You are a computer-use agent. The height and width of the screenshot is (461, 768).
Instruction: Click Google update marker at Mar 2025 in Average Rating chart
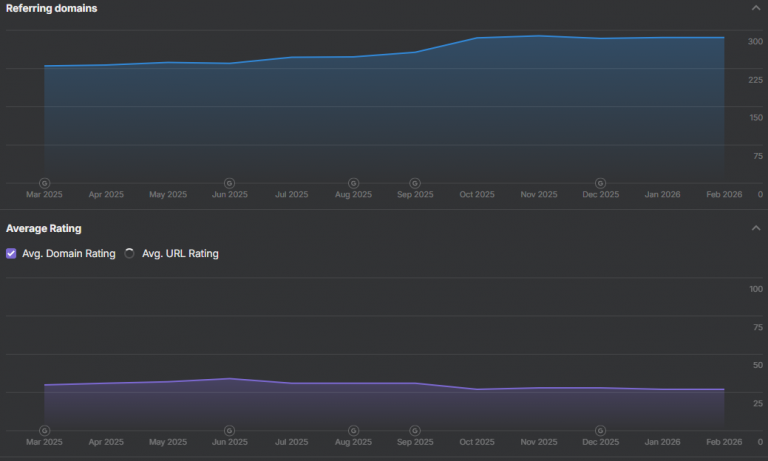45,431
